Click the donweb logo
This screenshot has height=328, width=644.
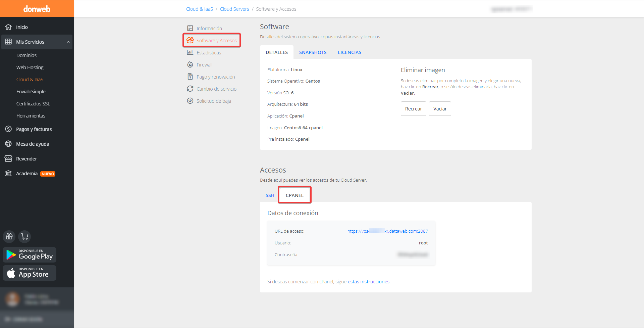37,9
